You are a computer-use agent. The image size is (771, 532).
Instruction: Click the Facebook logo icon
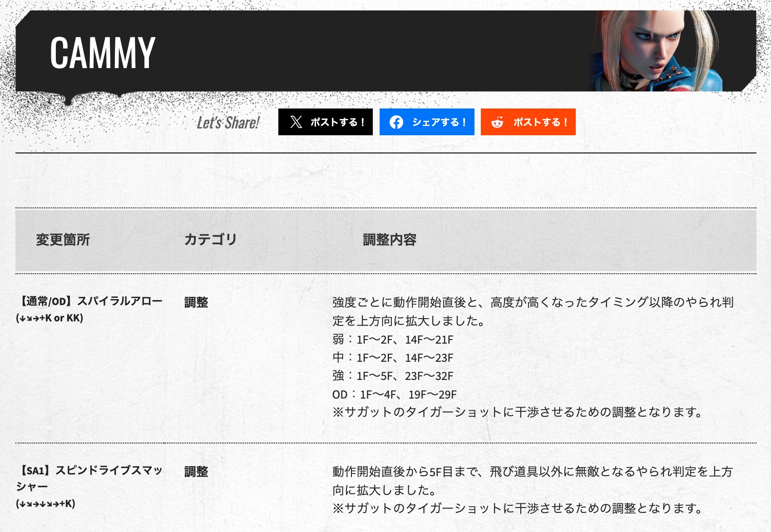click(396, 122)
